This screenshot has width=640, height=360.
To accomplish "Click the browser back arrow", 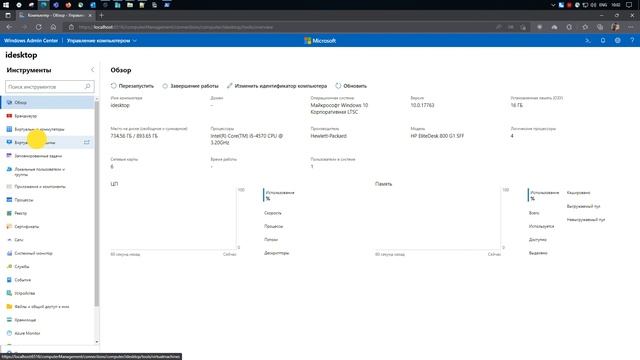I will [9, 27].
